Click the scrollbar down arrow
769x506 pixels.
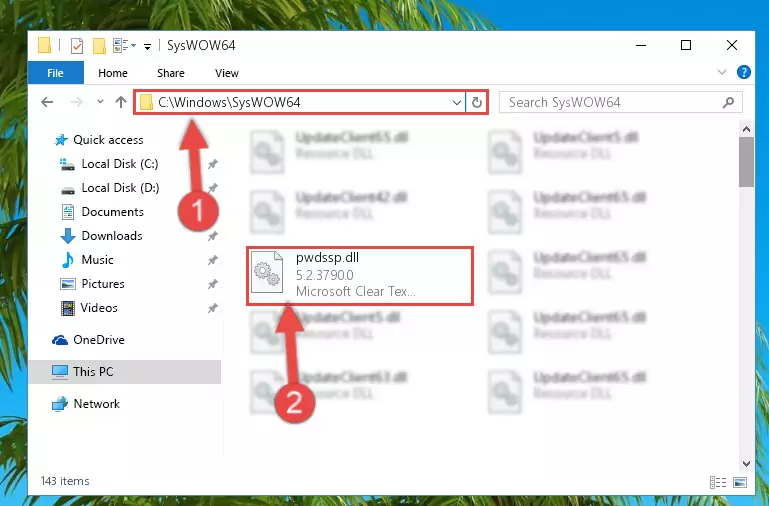(x=746, y=463)
